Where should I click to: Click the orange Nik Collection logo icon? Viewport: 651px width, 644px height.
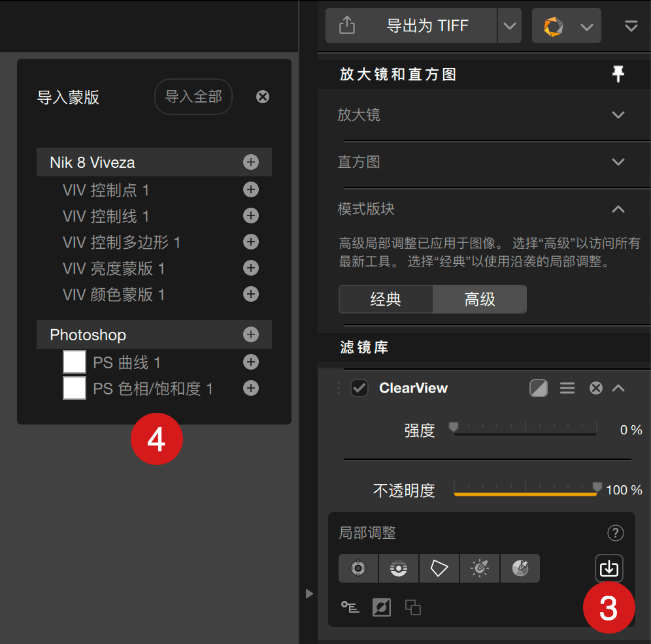tap(554, 26)
